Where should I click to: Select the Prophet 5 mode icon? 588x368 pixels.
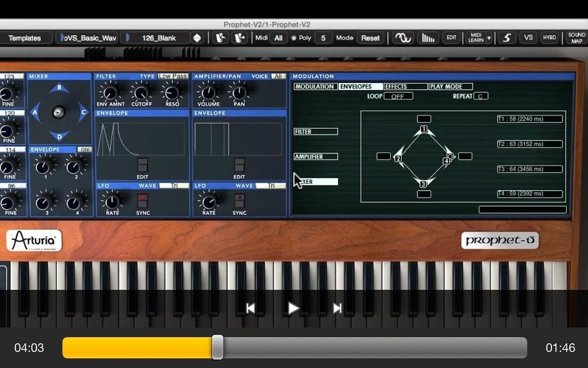(507, 38)
